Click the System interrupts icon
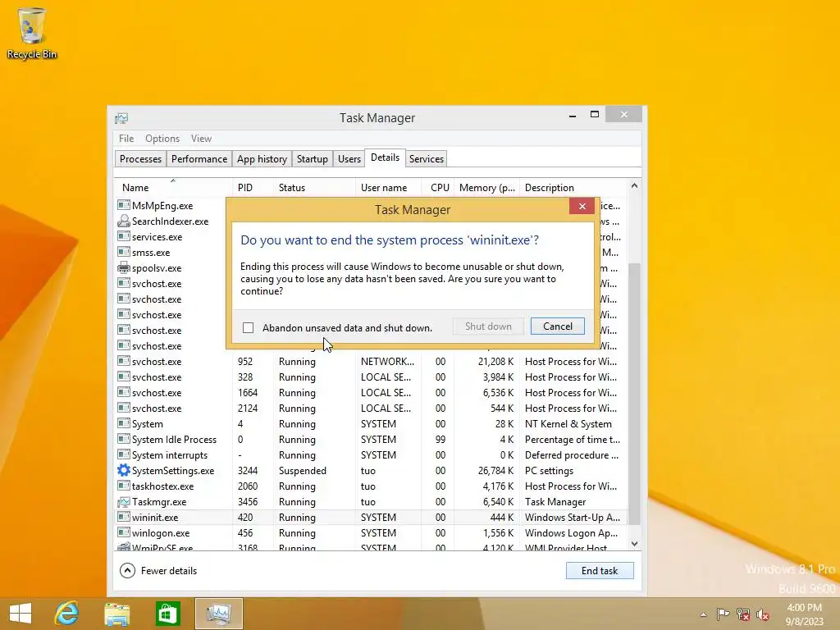 tap(124, 454)
